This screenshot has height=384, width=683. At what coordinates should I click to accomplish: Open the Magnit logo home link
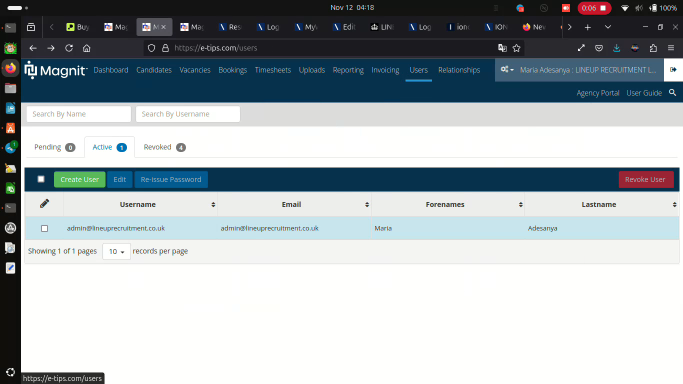[x=56, y=70]
